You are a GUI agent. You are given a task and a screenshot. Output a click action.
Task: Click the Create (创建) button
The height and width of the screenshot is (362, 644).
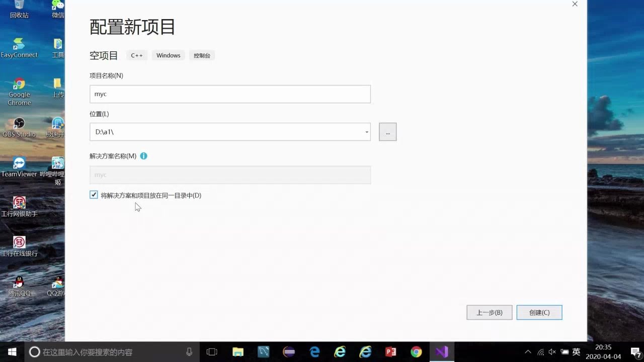tap(539, 312)
